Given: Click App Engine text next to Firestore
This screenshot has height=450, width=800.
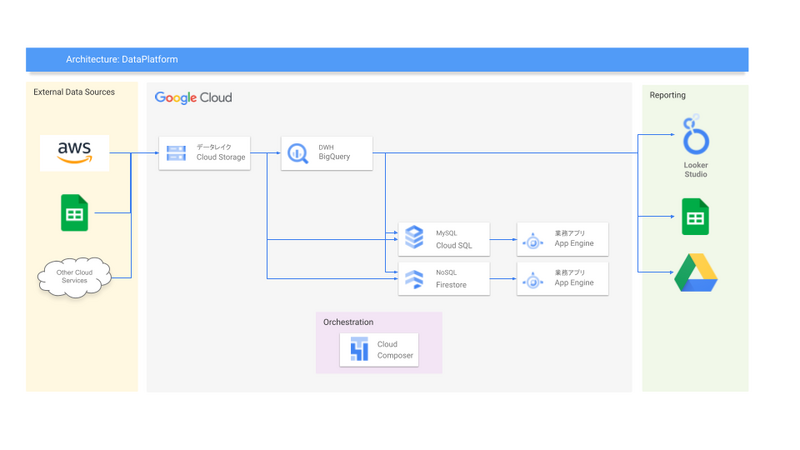Looking at the screenshot, I should click(x=574, y=283).
